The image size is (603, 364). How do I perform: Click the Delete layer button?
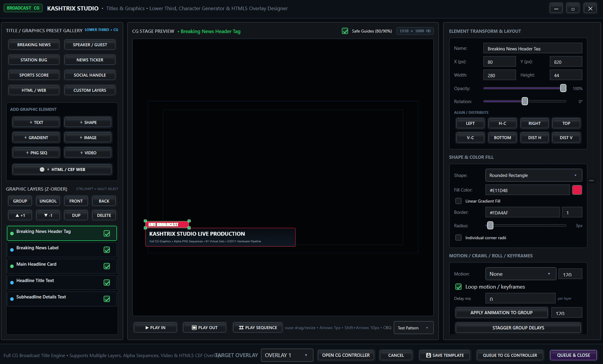(x=104, y=215)
